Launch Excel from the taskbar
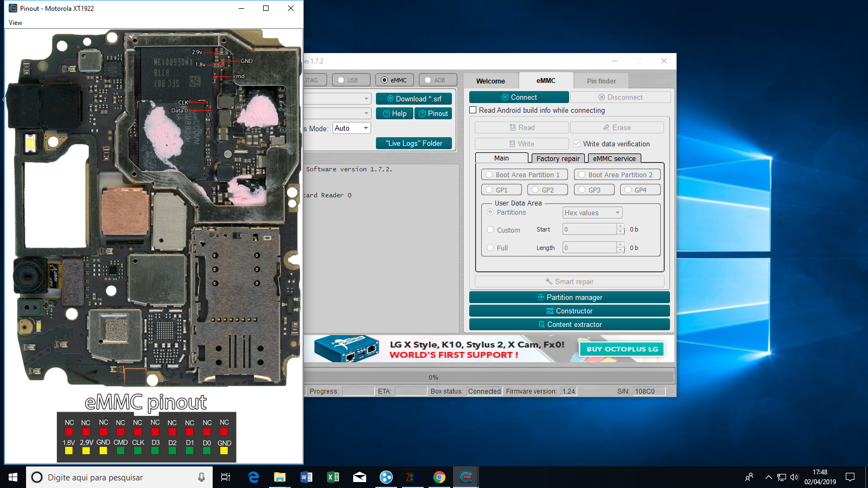Image resolution: width=868 pixels, height=488 pixels. pyautogui.click(x=333, y=477)
